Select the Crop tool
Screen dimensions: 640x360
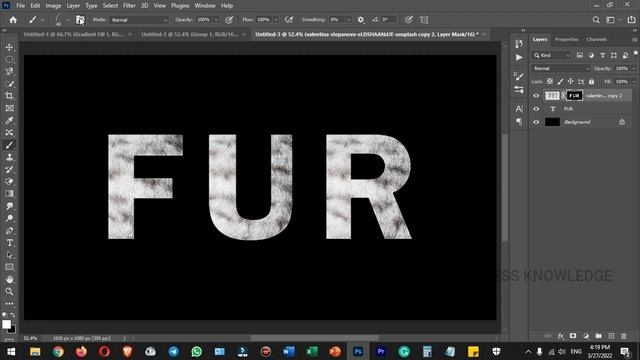(9, 96)
